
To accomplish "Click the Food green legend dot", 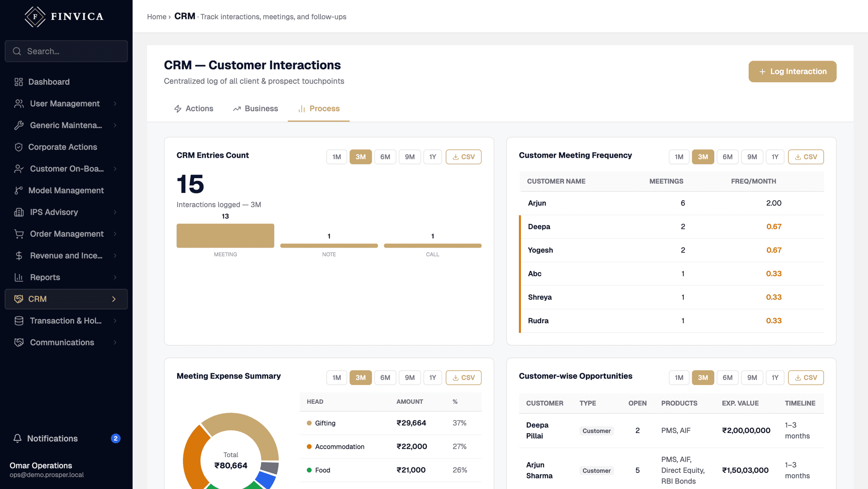I will 309,470.
